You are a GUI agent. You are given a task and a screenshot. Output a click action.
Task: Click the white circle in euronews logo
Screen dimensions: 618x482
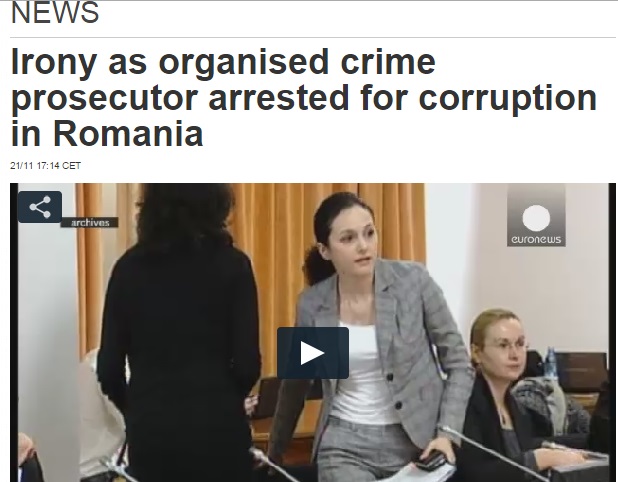tap(536, 218)
